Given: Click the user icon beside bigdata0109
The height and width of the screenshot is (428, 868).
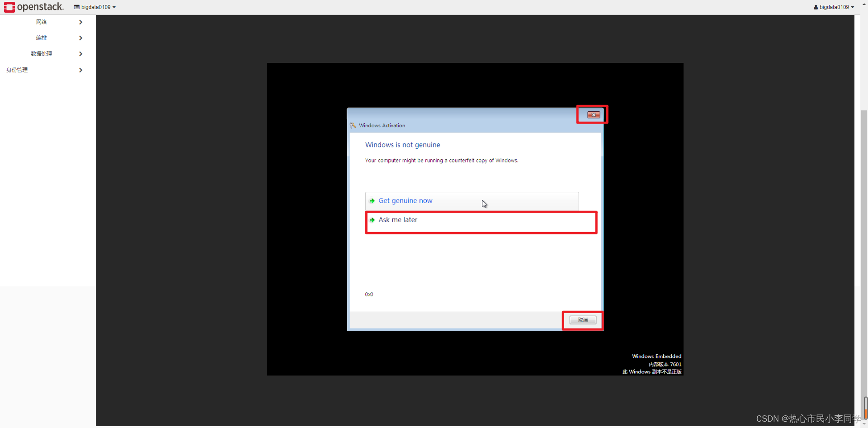Looking at the screenshot, I should pyautogui.click(x=816, y=7).
